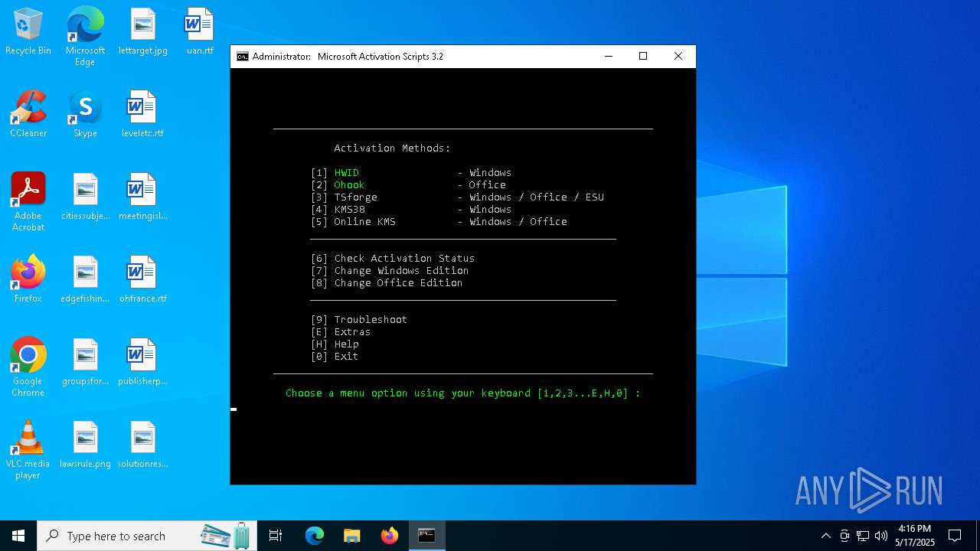Select uan.rtf document on desktop
Screen dimensions: 980x551
tap(199, 32)
